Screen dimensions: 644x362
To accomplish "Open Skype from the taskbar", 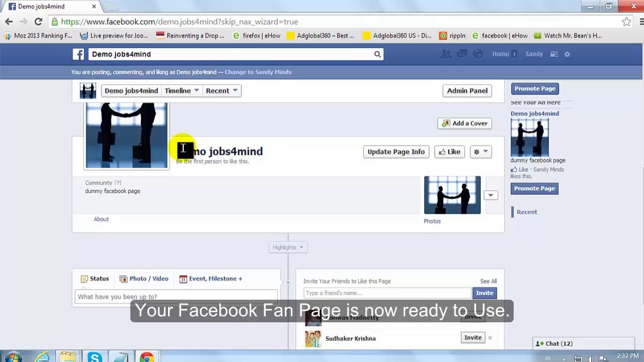I will pyautogui.click(x=94, y=357).
